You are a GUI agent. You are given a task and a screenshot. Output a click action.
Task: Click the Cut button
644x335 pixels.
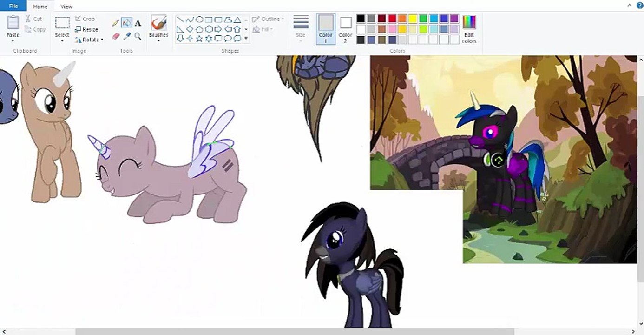point(34,19)
